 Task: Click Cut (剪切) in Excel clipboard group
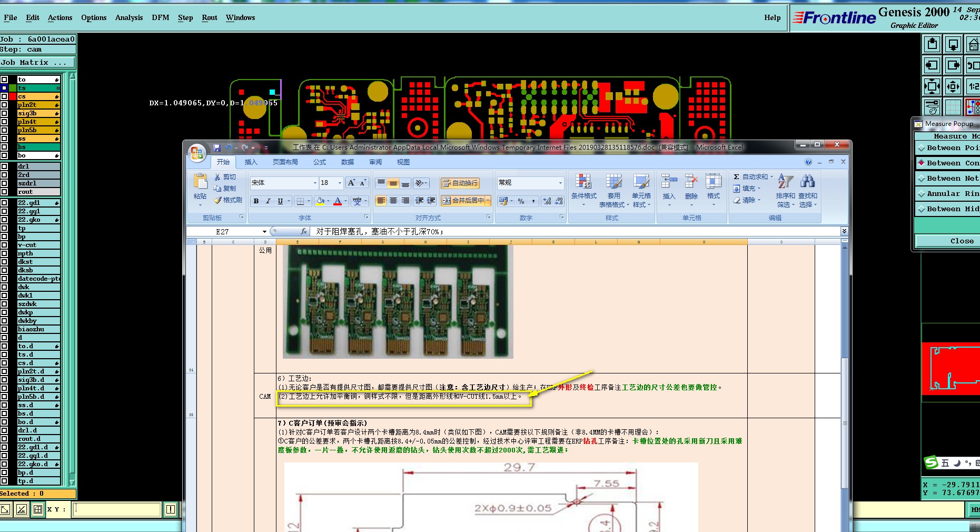225,177
